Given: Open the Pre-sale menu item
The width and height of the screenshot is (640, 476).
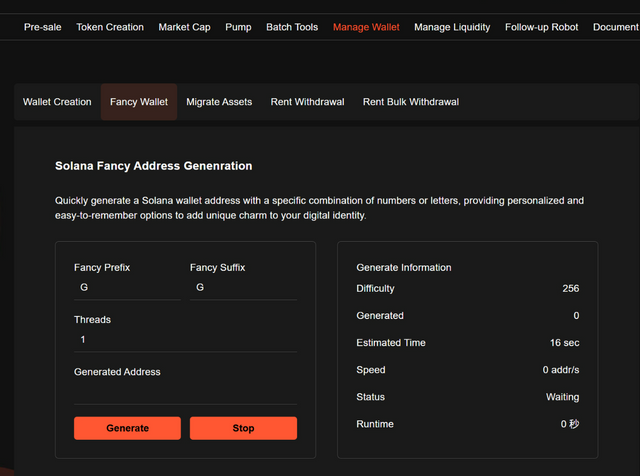Looking at the screenshot, I should pos(42,27).
